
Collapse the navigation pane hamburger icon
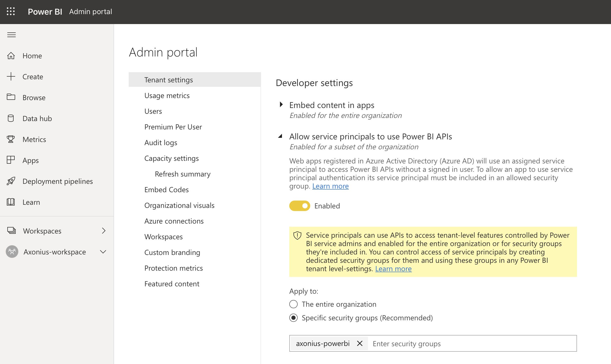pyautogui.click(x=12, y=35)
